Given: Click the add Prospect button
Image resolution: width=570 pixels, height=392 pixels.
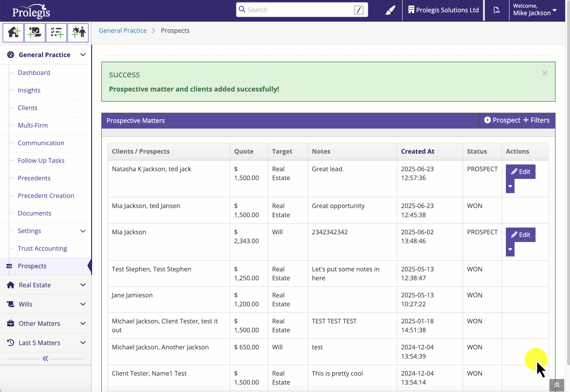Looking at the screenshot, I should click(502, 120).
